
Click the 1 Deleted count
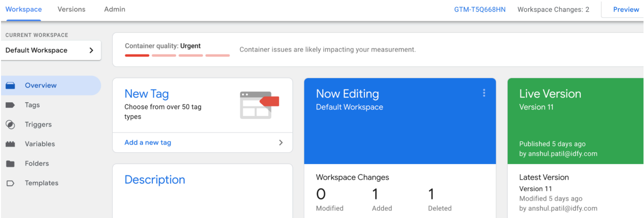(440, 199)
